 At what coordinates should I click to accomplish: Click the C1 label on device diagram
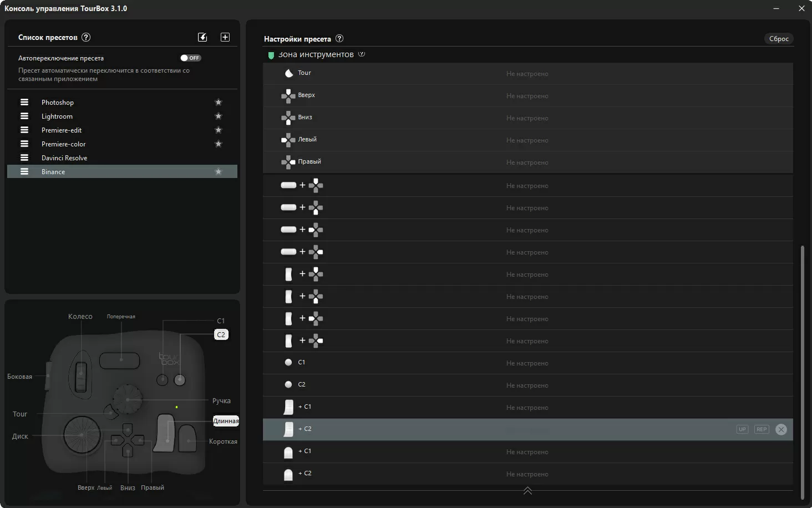point(221,321)
